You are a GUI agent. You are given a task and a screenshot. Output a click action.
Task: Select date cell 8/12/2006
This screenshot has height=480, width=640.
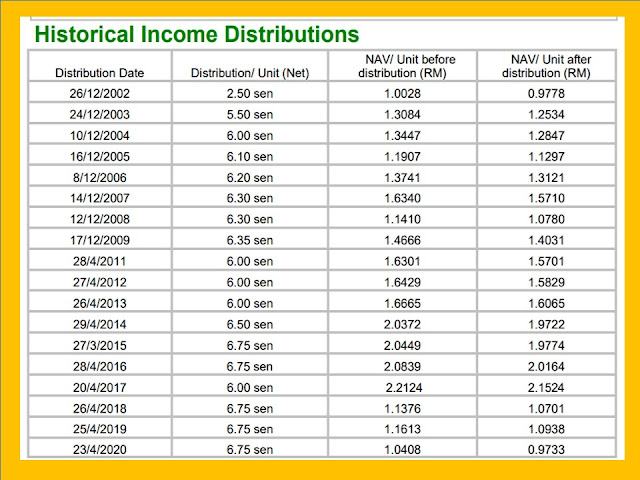[x=100, y=178]
